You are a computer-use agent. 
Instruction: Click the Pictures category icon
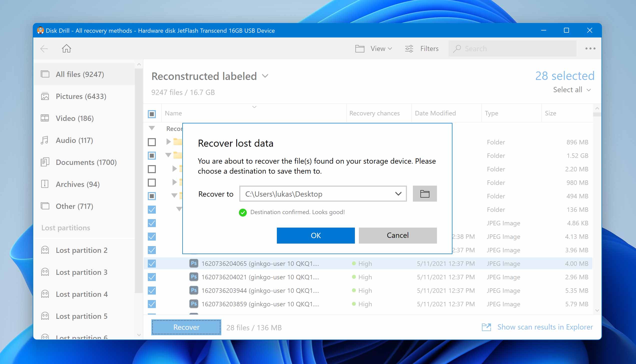click(x=45, y=96)
